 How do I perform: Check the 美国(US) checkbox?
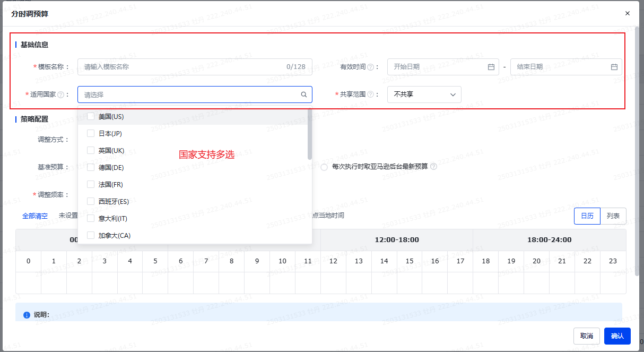click(91, 116)
